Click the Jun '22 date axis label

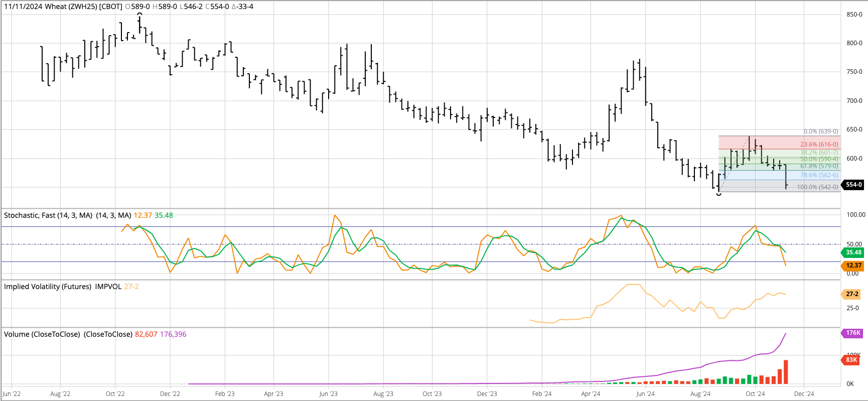12,394
